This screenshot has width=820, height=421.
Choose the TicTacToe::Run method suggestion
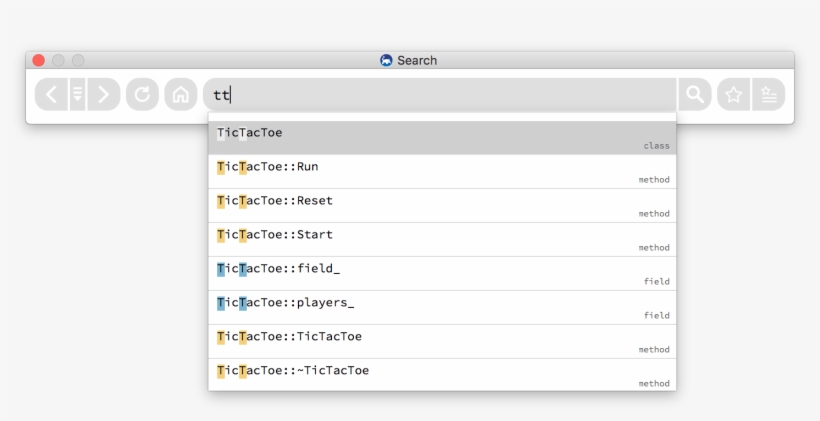tap(442, 172)
